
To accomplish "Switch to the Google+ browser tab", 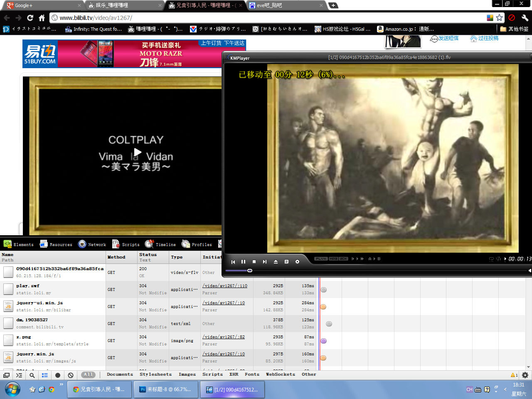I will [42, 5].
